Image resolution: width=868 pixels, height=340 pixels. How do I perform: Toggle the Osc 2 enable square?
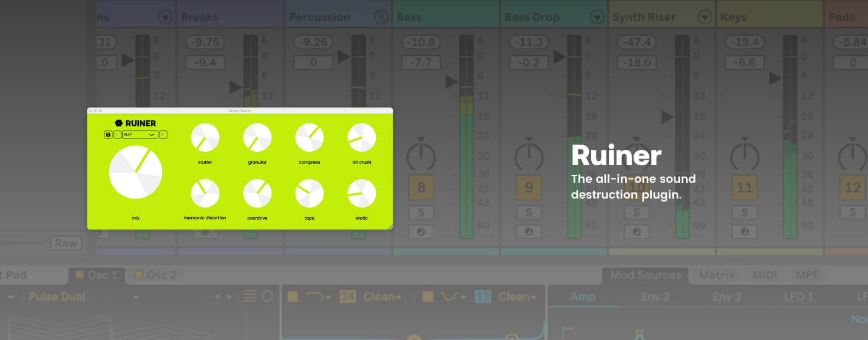tap(138, 275)
